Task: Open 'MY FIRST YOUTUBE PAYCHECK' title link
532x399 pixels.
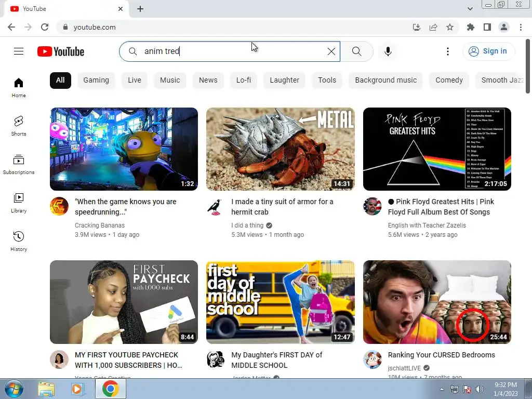Action: click(x=128, y=360)
